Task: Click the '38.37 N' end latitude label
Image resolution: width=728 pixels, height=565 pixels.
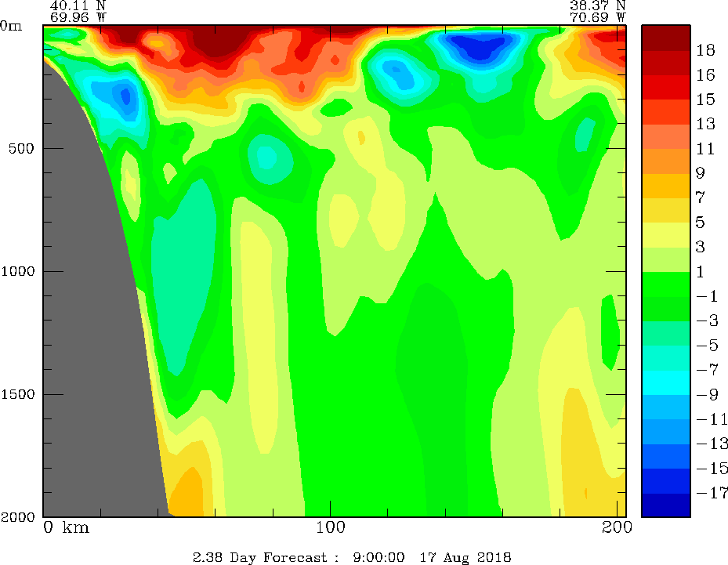Action: click(x=598, y=5)
